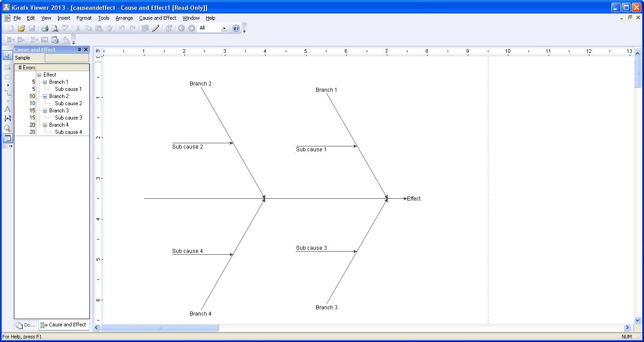Open the All dropdown in toolbar

224,28
